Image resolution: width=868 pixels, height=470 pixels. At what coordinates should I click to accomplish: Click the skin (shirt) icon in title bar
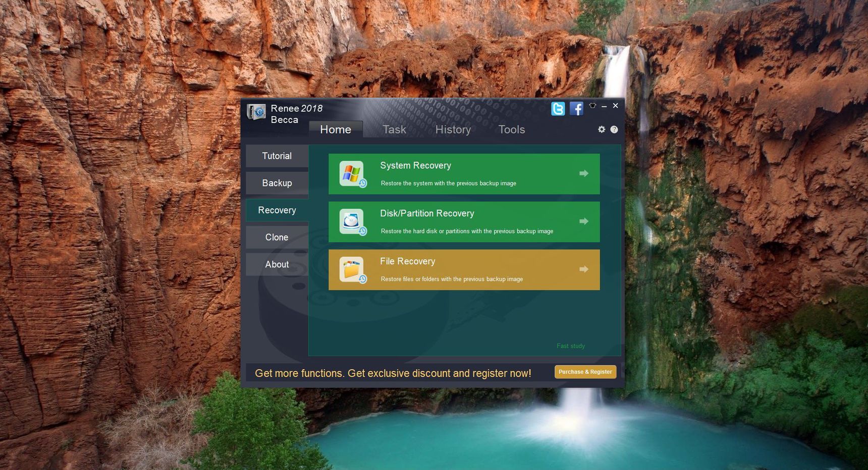coord(592,105)
